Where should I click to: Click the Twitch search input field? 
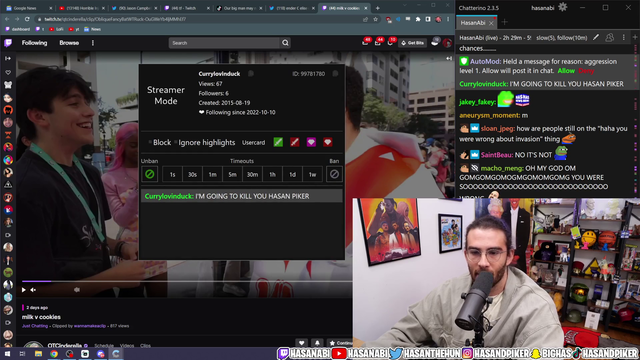click(224, 43)
